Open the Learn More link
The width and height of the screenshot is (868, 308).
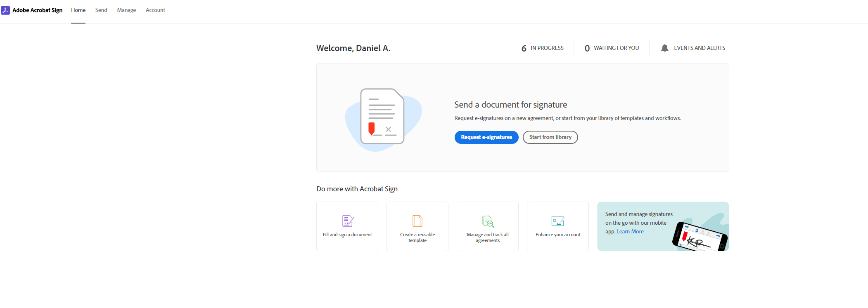pyautogui.click(x=630, y=232)
